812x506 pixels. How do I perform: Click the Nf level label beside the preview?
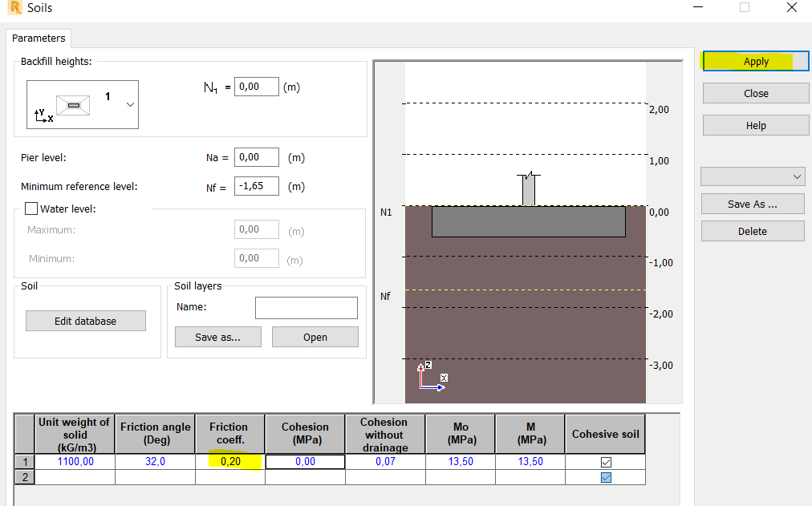point(385,296)
